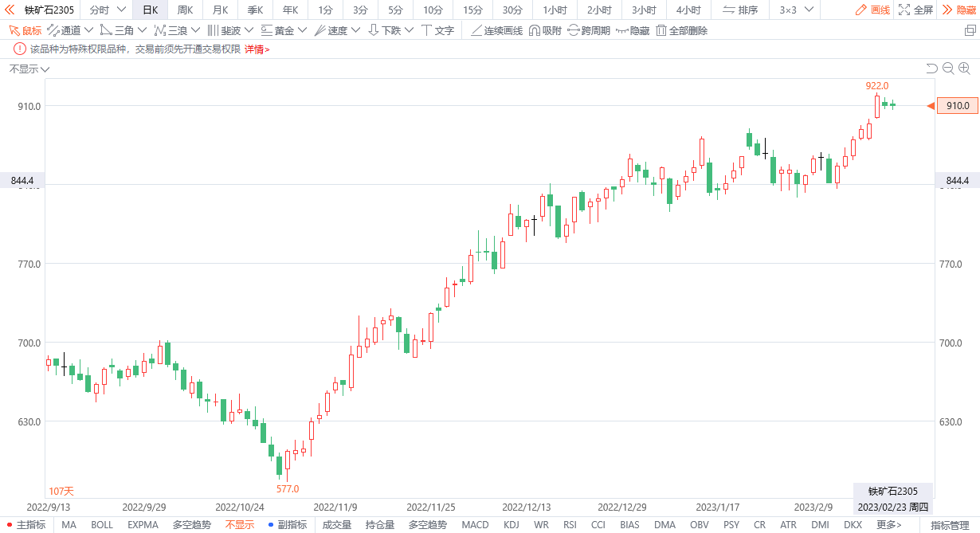980x533 pixels.
Task: Delete all drawings with the 全部删除 trash icon
Action: coord(681,30)
